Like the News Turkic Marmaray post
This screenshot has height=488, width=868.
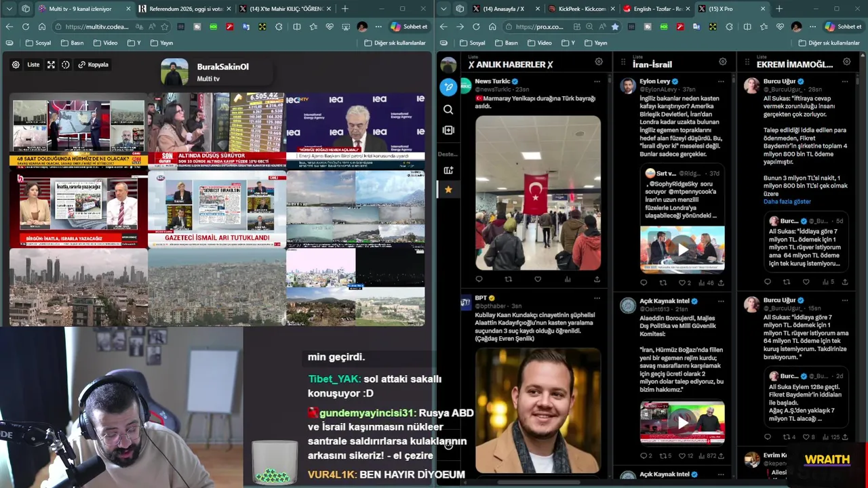click(x=538, y=279)
